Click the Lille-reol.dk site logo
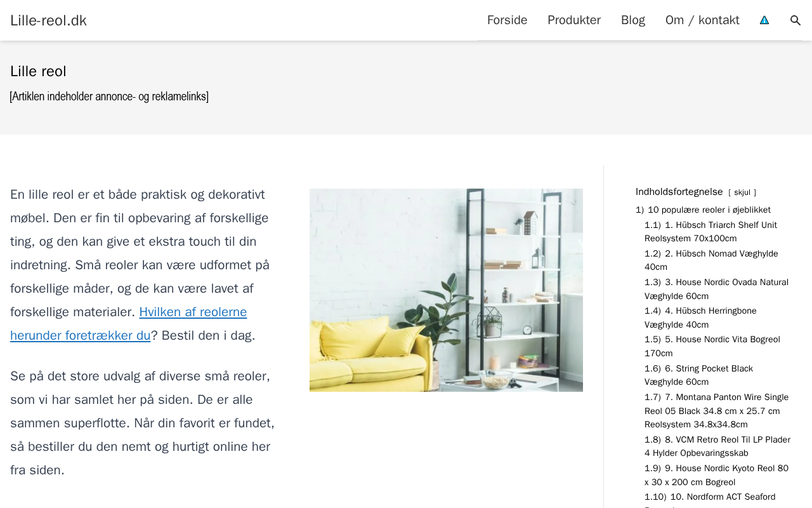 click(x=48, y=20)
